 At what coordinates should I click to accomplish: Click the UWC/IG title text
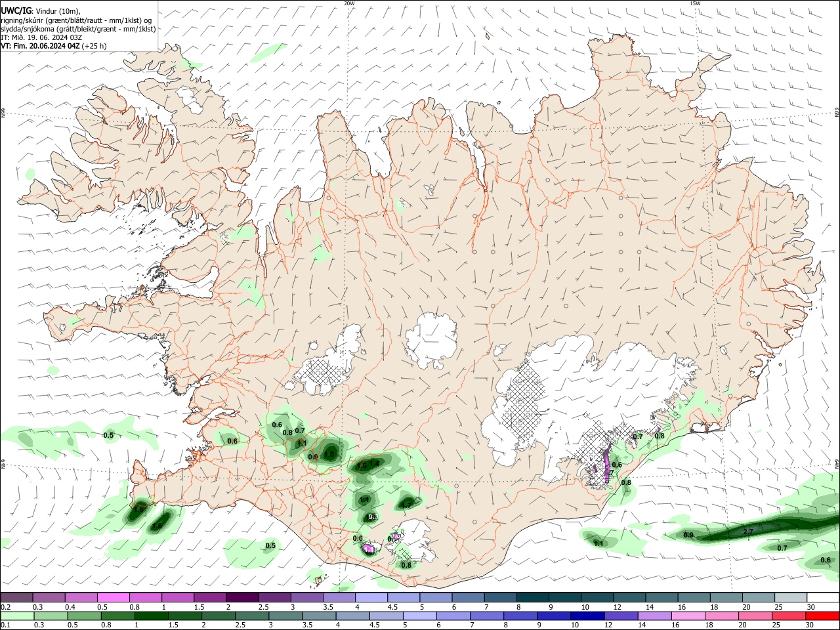click(16, 10)
